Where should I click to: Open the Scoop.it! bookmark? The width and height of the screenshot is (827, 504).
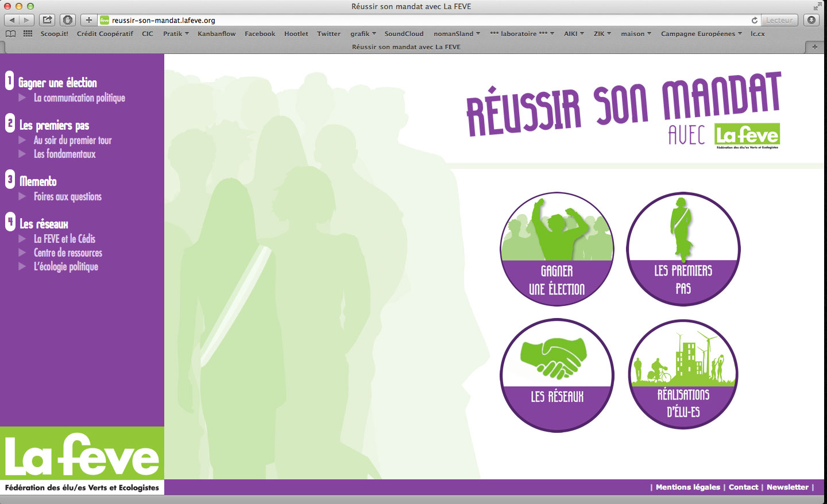pos(54,34)
